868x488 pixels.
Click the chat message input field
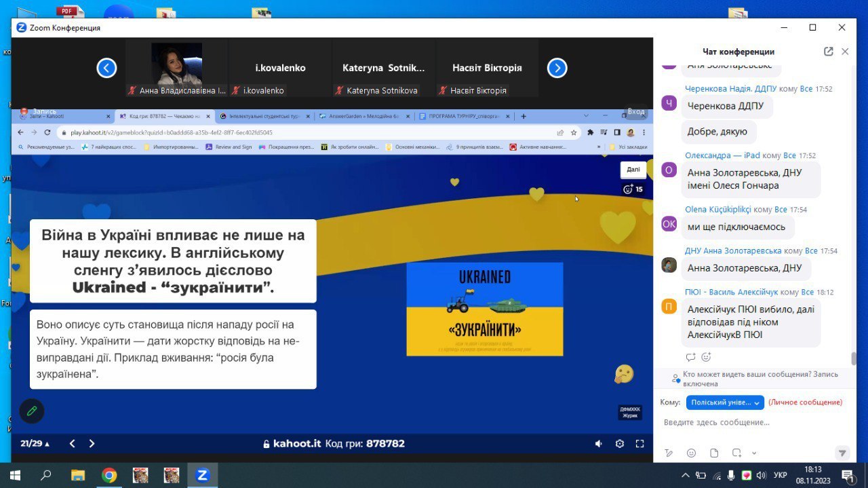(753, 423)
